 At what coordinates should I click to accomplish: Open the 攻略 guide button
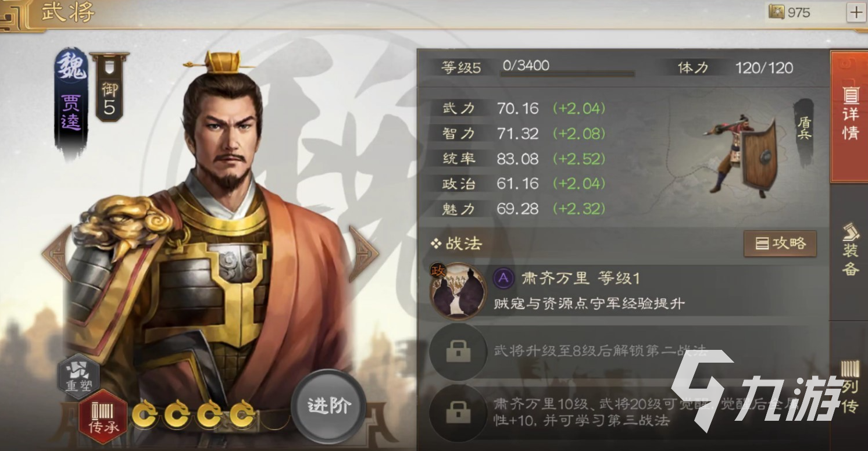780,244
